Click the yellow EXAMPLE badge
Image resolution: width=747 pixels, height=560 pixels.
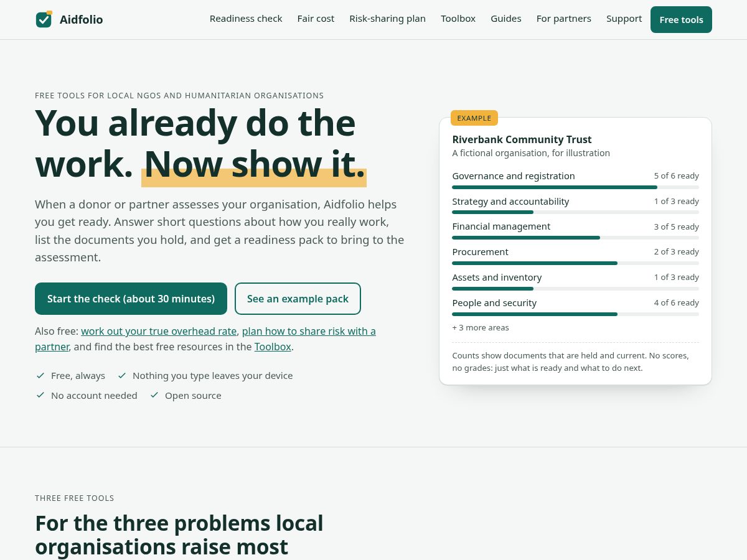[x=474, y=118]
